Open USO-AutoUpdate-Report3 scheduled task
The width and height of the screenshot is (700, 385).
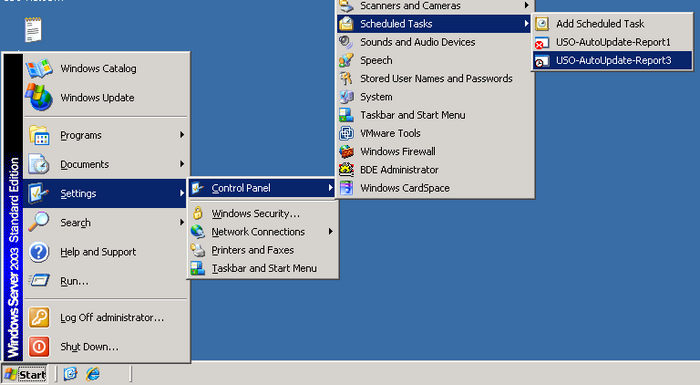tap(612, 60)
